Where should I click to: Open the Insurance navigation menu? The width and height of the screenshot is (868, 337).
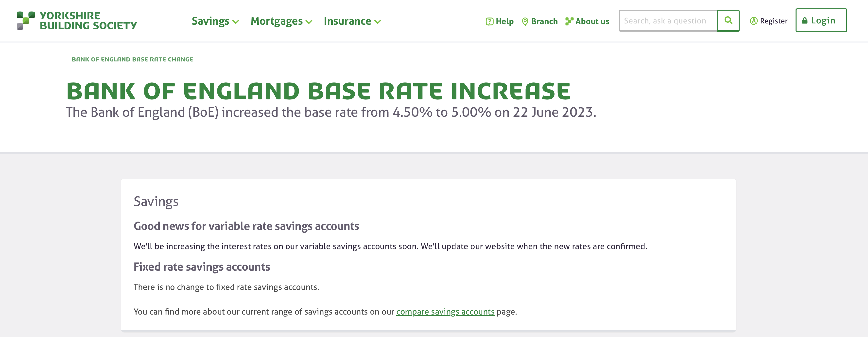pos(352,21)
